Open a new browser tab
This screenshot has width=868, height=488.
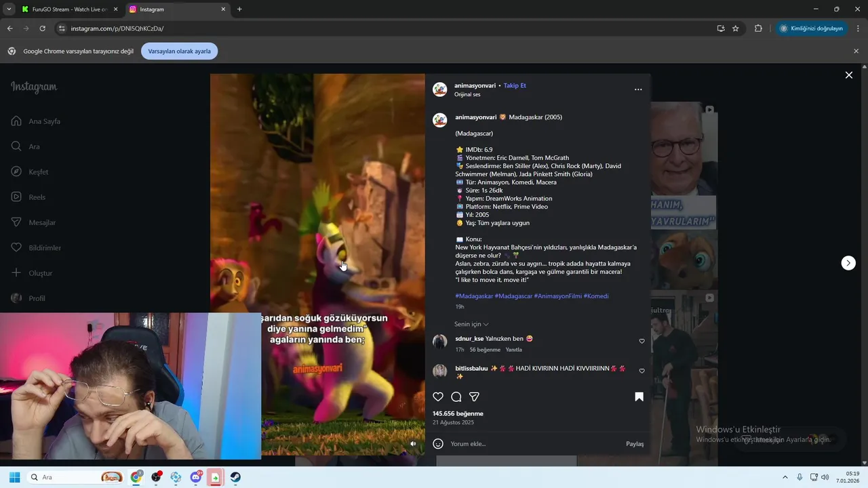(x=239, y=9)
